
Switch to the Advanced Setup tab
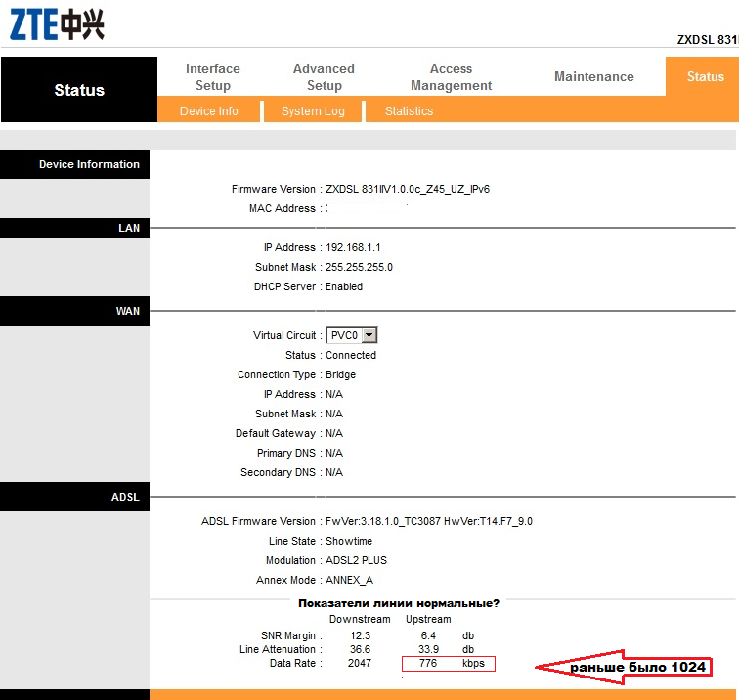click(324, 77)
